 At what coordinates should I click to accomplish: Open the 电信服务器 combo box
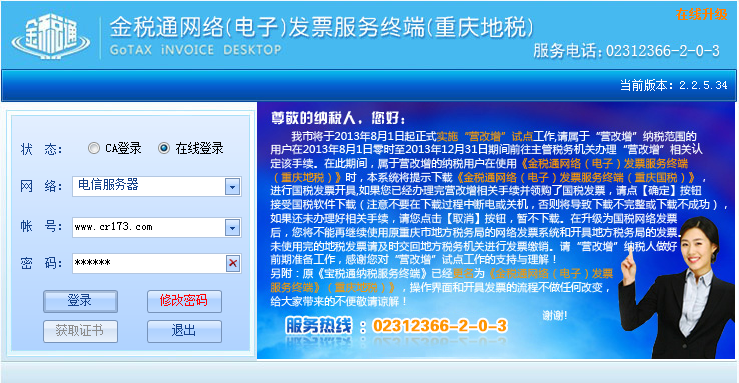pos(156,187)
